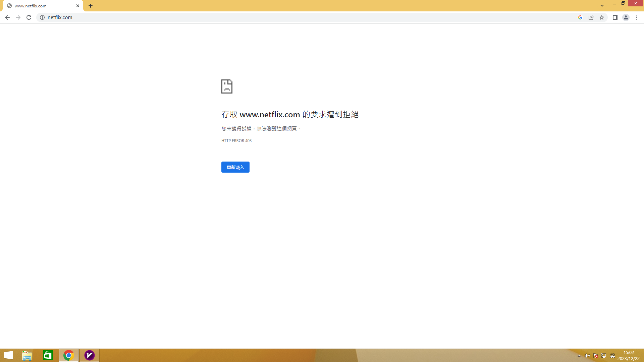Click the browser forward arrow
Screen dimensions: 644x362
pos(18,17)
